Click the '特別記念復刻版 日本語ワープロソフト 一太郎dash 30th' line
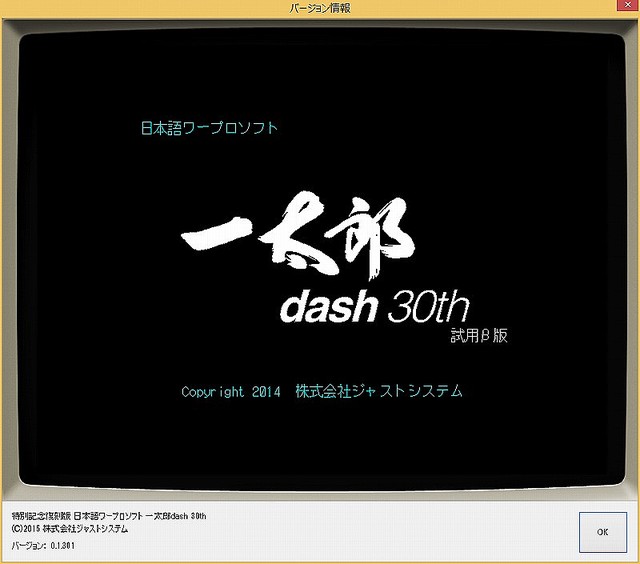Viewport: 640px width, 564px height. (x=109, y=516)
